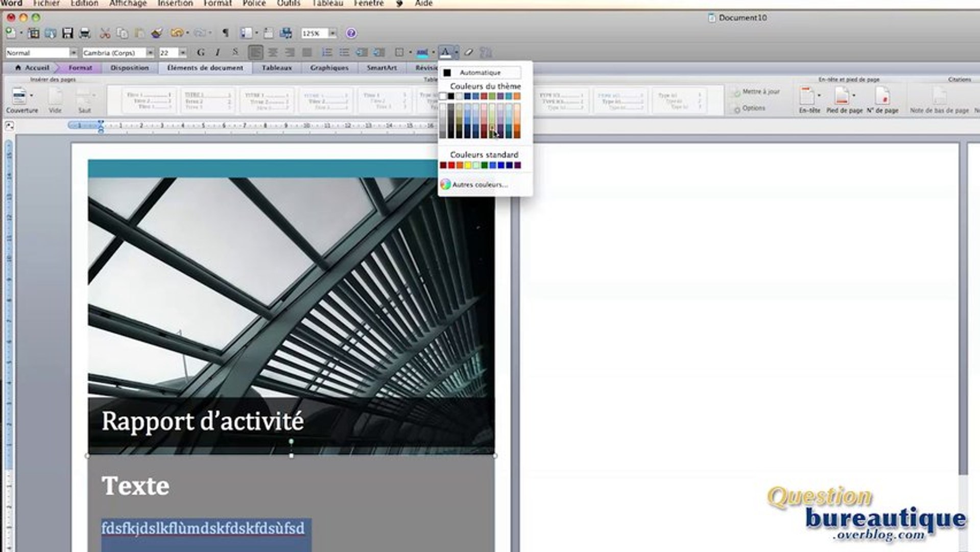Open the Style dropdown showing Normal
This screenshot has width=980, height=552.
pos(74,53)
